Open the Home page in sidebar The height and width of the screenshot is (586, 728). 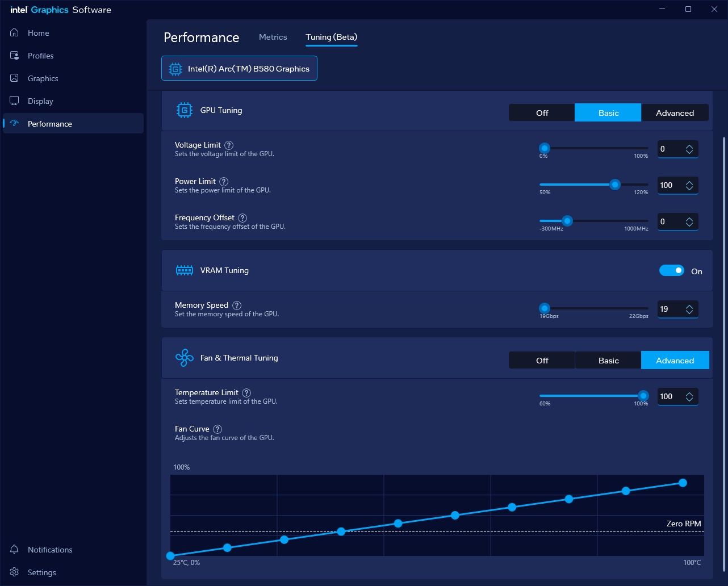tap(73, 33)
